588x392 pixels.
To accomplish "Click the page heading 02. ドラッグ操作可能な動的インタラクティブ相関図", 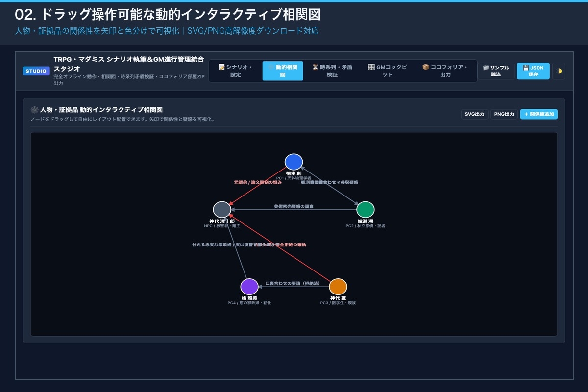I will [x=168, y=15].
